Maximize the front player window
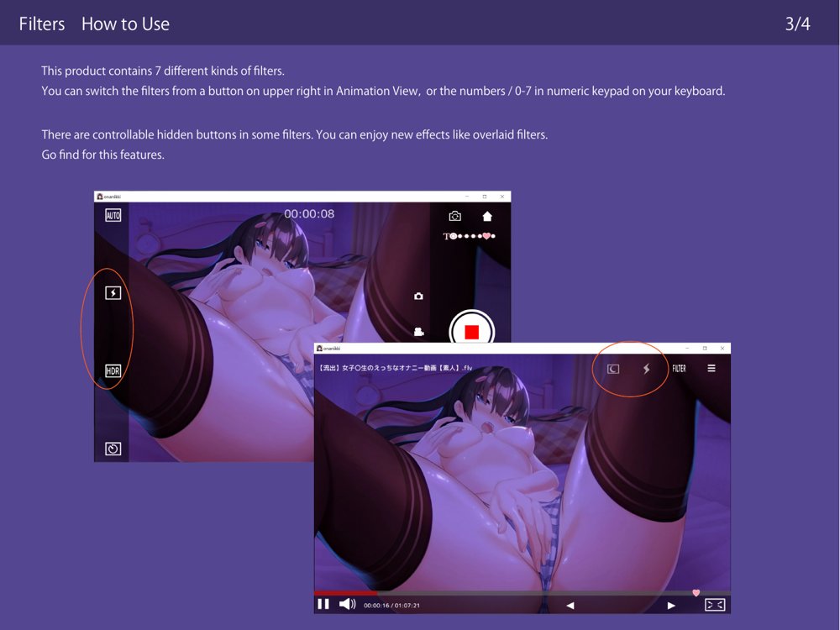Viewport: 840px width, 630px height. click(705, 349)
